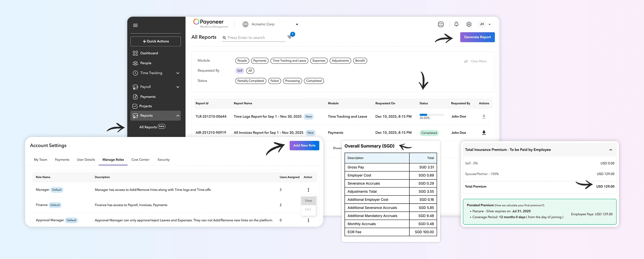This screenshot has height=259, width=644.
Task: Click the EN company avatar
Action: (245, 24)
